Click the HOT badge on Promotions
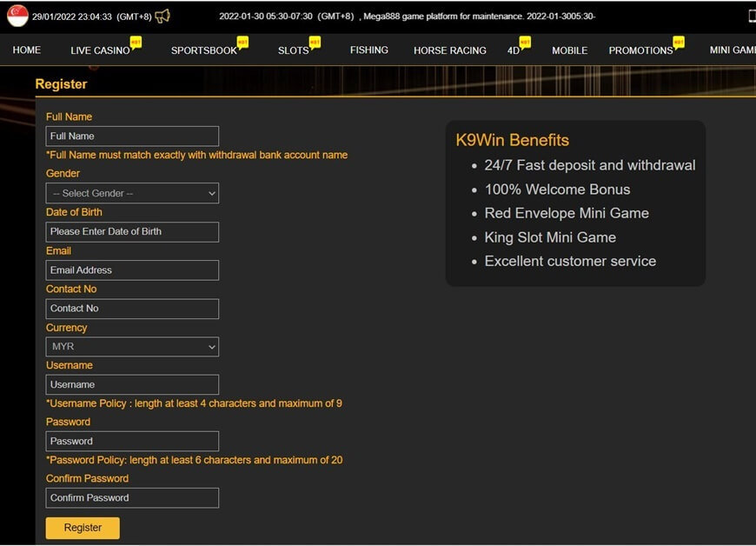Screen dimensions: 756x546 point(679,43)
